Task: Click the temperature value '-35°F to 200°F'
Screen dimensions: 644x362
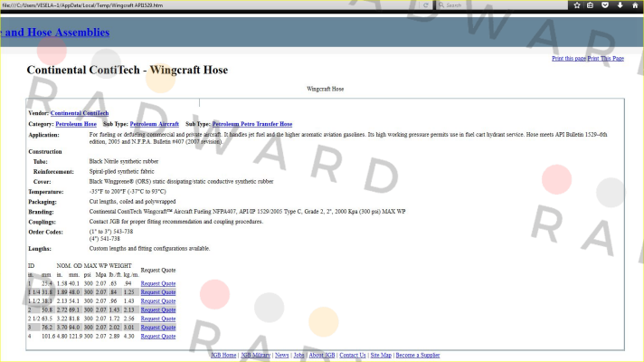Action: [x=109, y=192]
